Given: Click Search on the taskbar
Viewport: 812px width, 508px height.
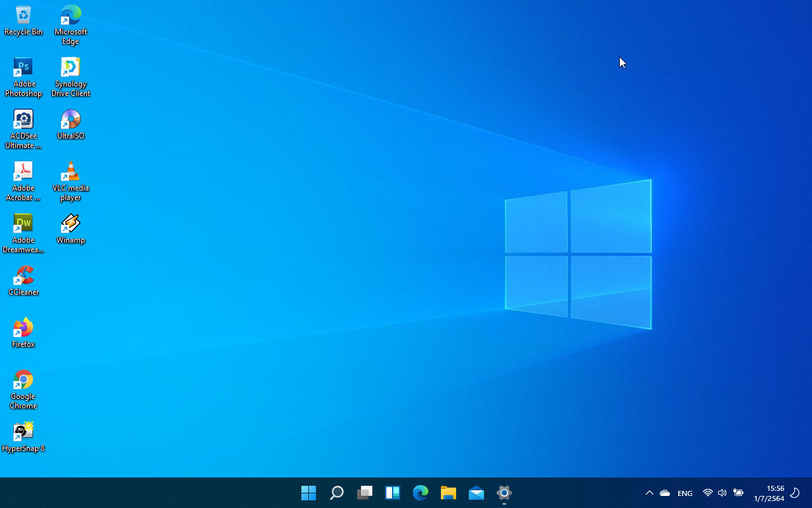Looking at the screenshot, I should click(x=336, y=492).
